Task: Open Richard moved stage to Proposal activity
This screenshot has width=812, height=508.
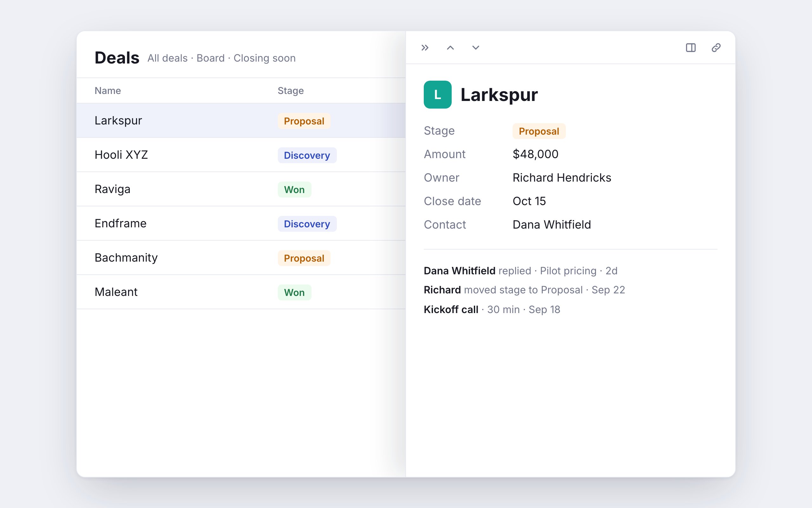Action: tap(524, 290)
